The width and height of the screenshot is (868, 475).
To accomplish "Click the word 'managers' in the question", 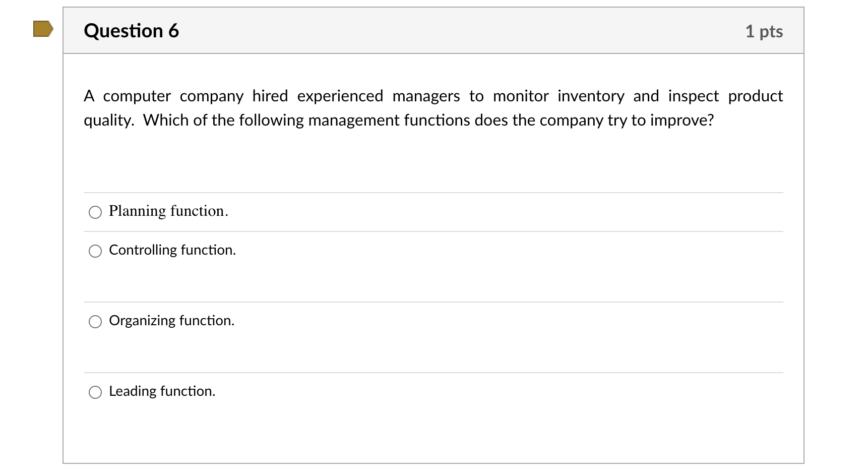I will tap(426, 96).
